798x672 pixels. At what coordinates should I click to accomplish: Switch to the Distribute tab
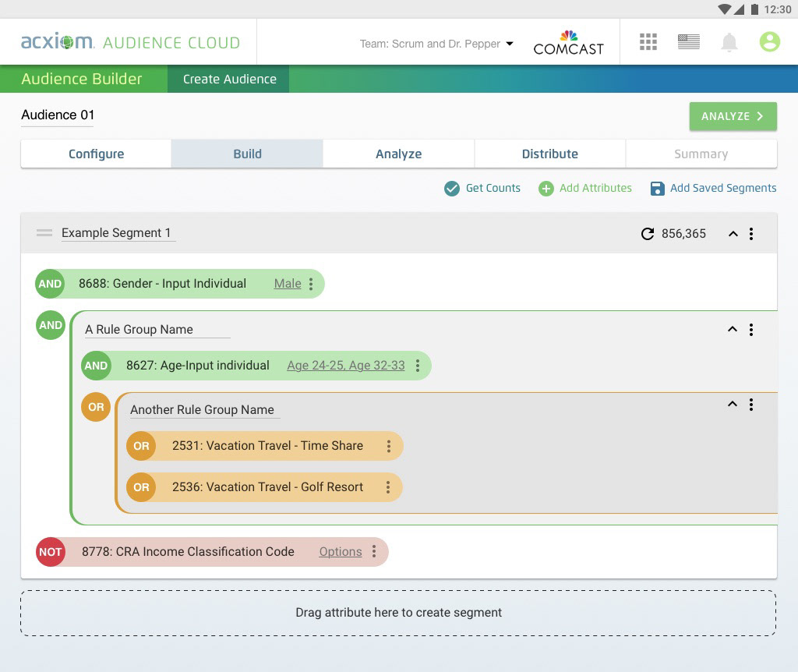549,154
